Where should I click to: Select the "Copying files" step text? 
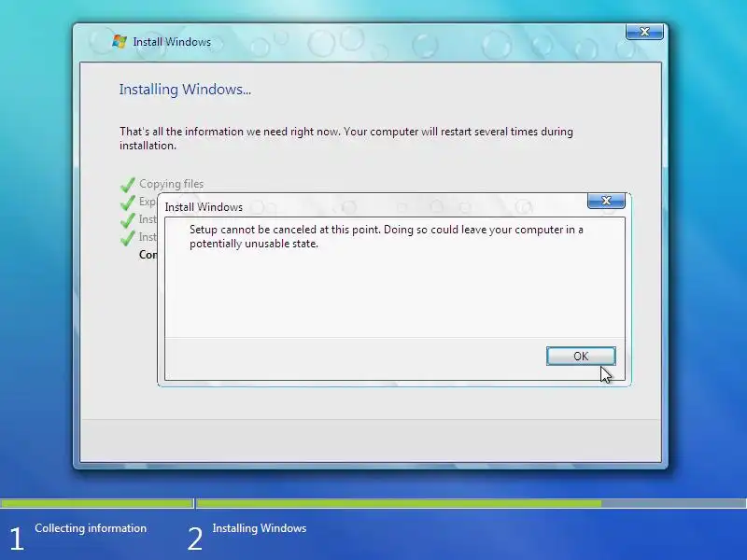click(x=172, y=184)
